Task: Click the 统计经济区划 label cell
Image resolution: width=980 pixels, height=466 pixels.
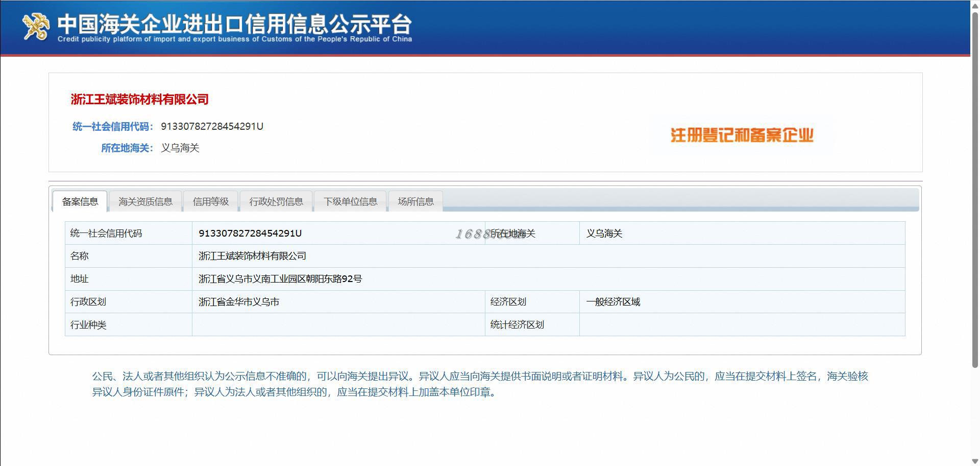Action: [x=532, y=324]
